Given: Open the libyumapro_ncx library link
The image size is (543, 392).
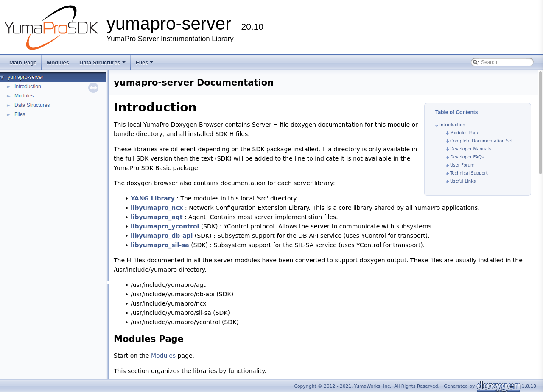Looking at the screenshot, I should tap(157, 208).
